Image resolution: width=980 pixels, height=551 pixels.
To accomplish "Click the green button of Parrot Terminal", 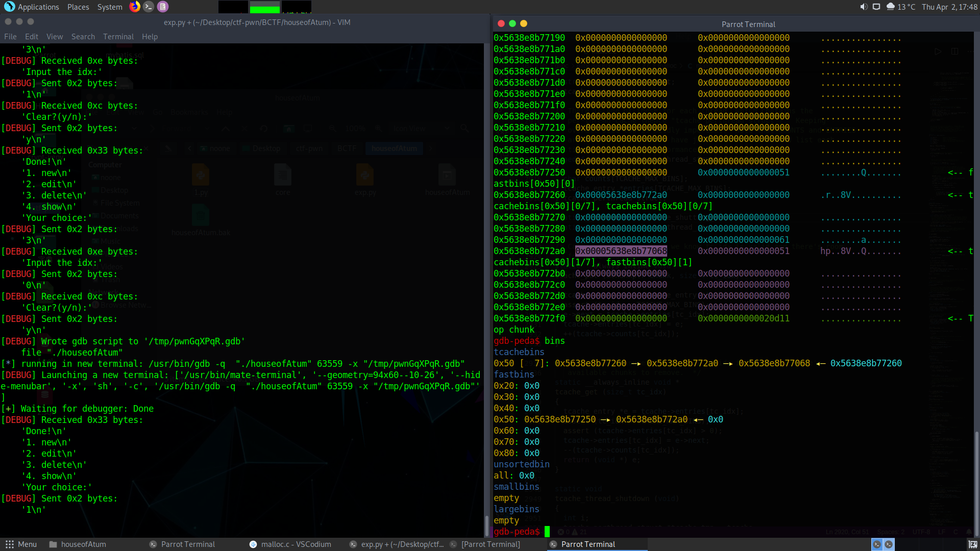I will pos(512,23).
